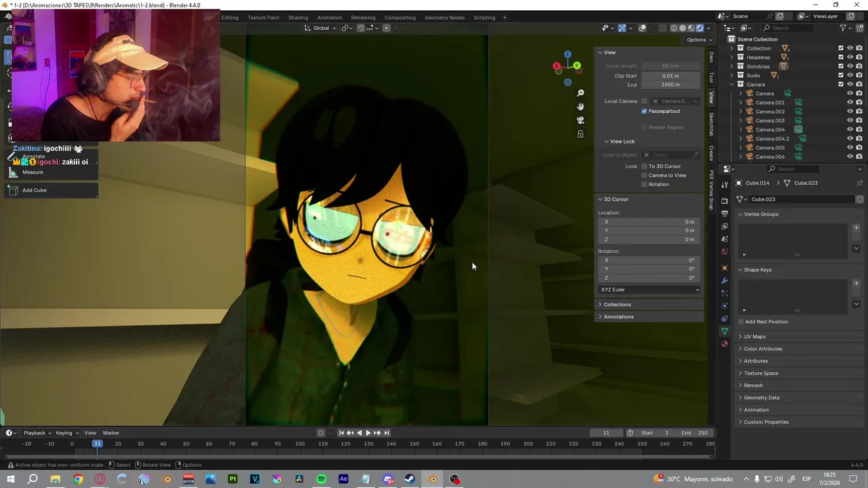Expand the UV Maps section
This screenshot has width=868, height=488.
pyautogui.click(x=755, y=336)
